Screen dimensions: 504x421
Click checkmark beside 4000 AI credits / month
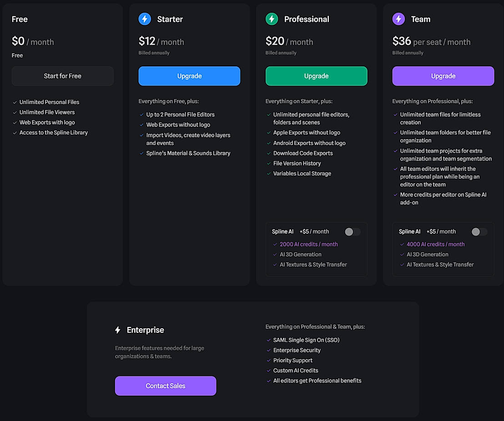(402, 244)
